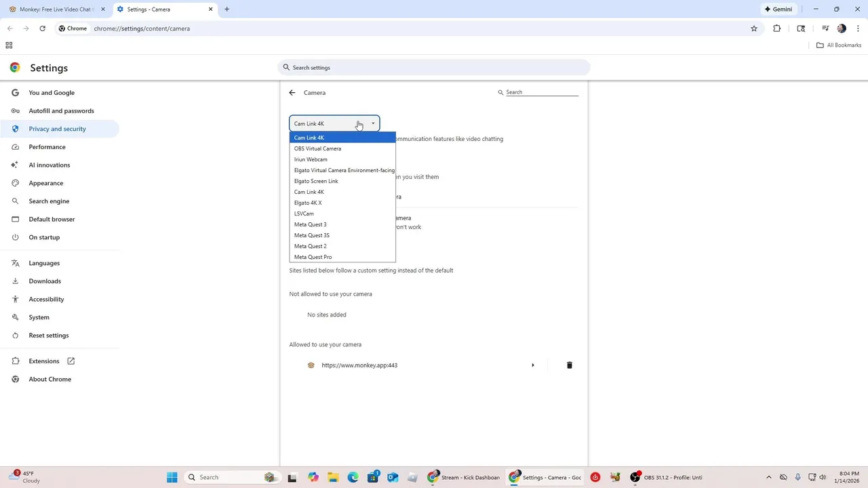Open Reset settings section

coord(60,335)
